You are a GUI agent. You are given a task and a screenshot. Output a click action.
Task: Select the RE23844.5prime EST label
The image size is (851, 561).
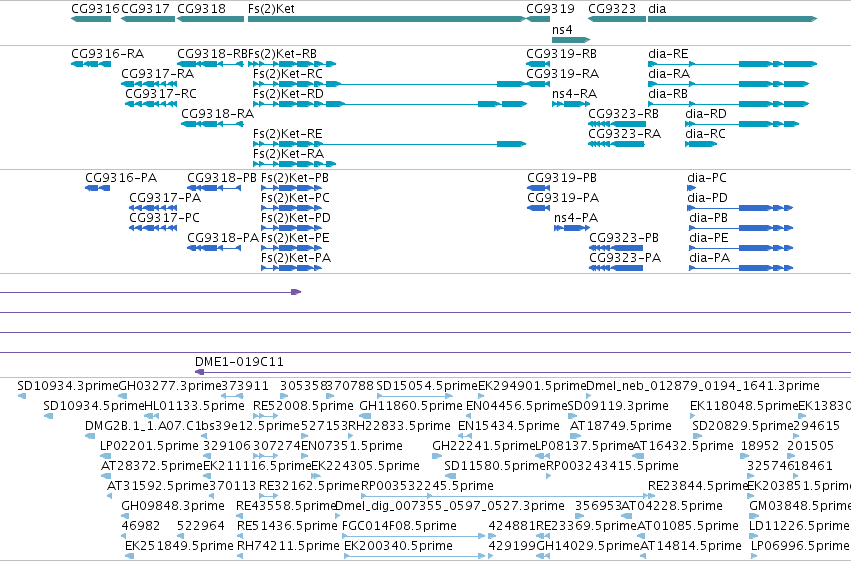697,487
